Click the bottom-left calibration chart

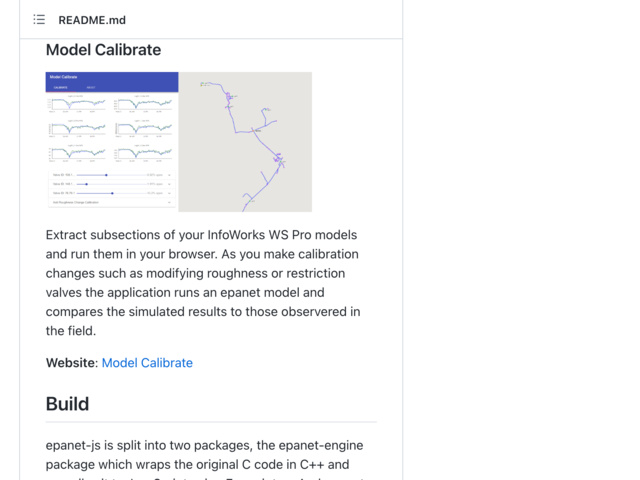[x=80, y=154]
